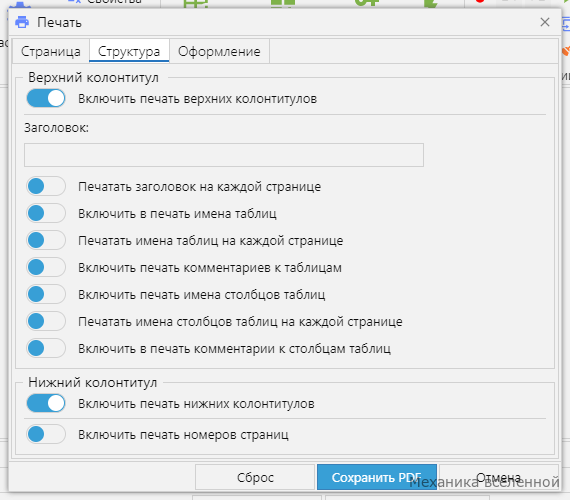Close the Печать dialog
The image size is (570, 500).
click(x=545, y=22)
